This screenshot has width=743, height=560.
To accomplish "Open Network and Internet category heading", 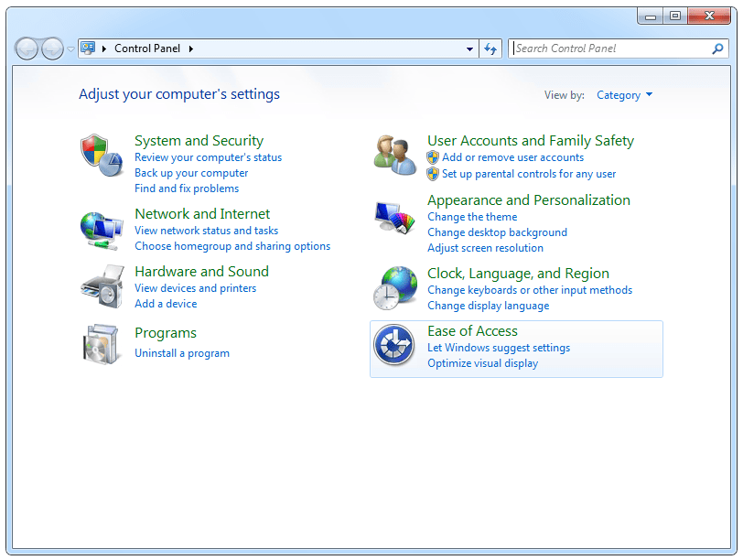I will point(202,214).
